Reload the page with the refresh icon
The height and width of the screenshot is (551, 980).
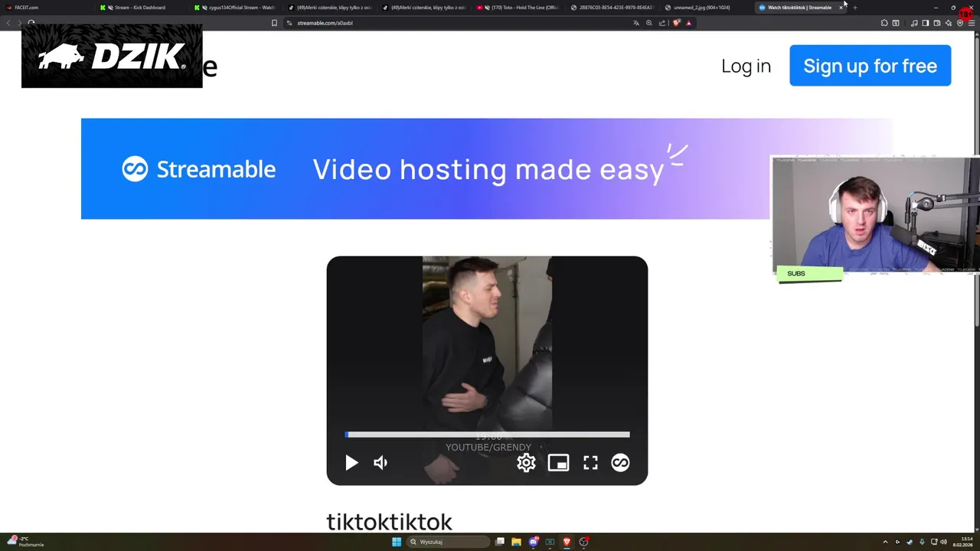(x=31, y=23)
